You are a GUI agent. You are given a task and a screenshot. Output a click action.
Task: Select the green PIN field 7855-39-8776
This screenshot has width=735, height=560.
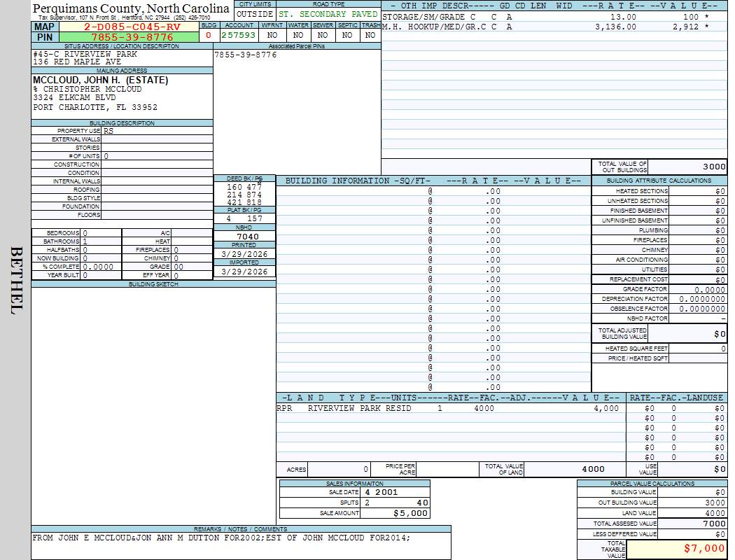point(132,37)
